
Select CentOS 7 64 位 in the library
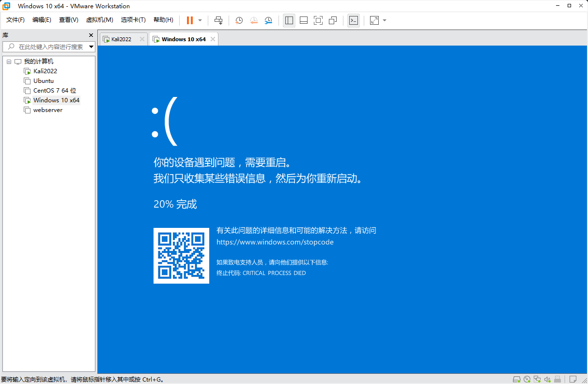(x=55, y=91)
